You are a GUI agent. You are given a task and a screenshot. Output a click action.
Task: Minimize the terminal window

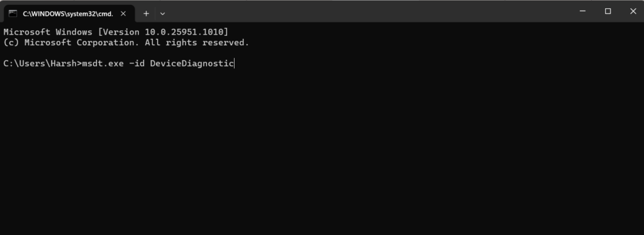coord(582,11)
